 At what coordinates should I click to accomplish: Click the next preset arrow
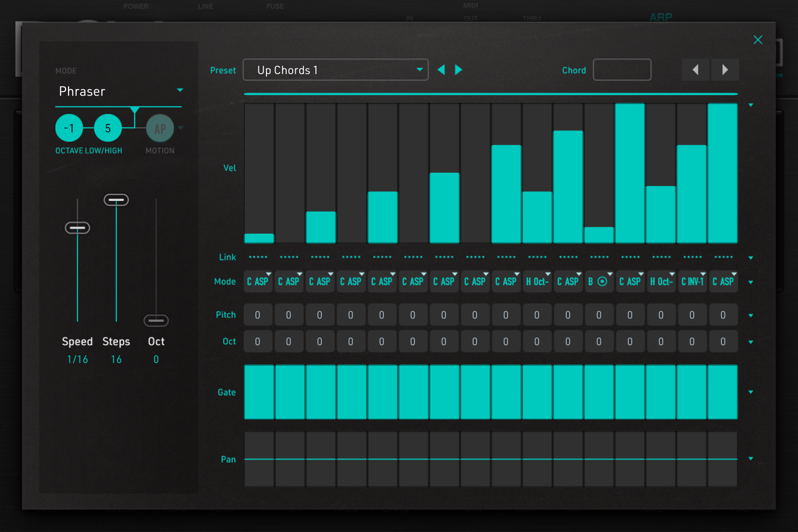pos(458,70)
